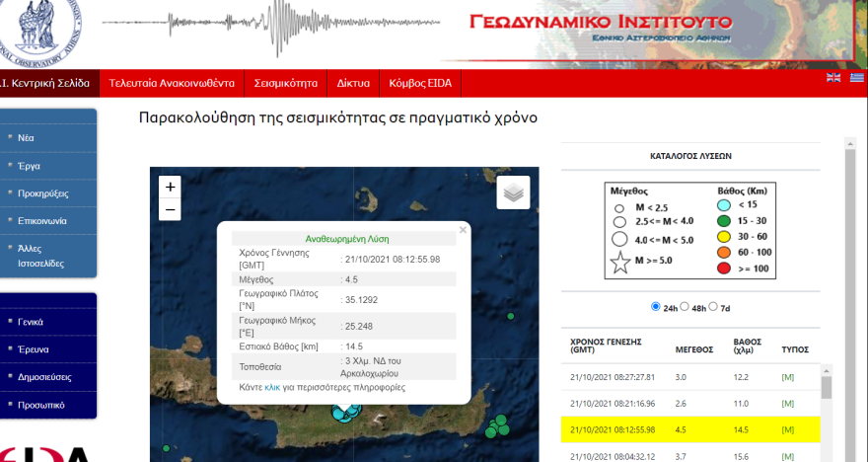Click the cyan <15 km depth legend circle

point(724,205)
